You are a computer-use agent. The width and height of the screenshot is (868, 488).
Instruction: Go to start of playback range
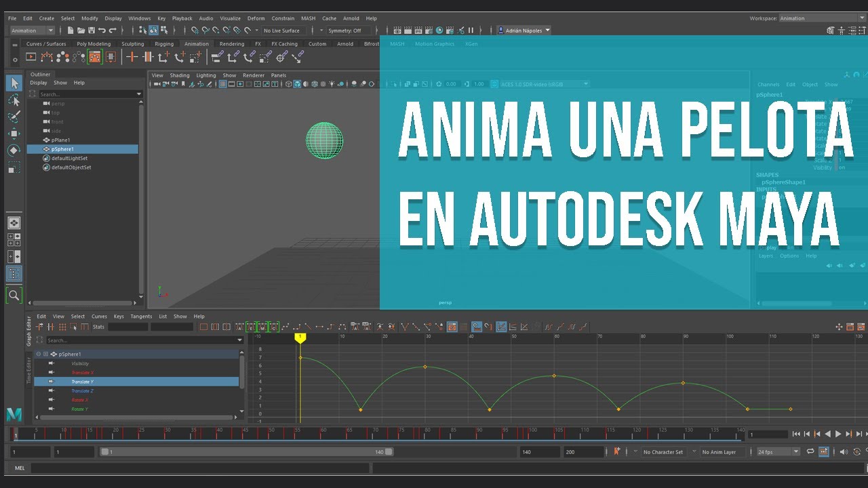tap(796, 434)
